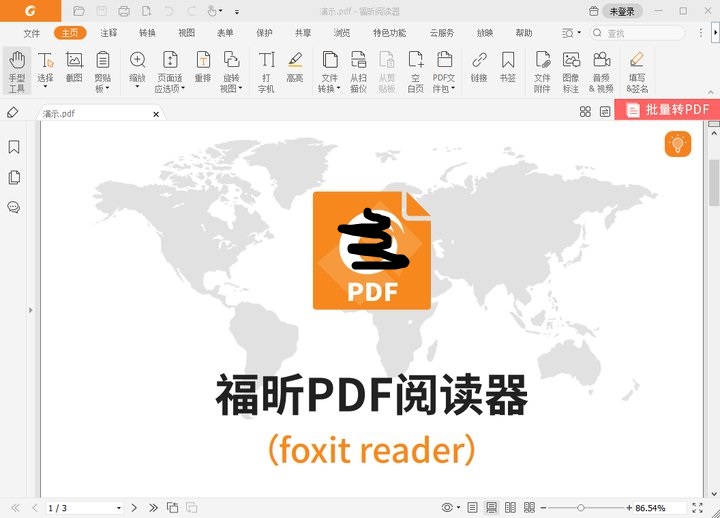
Task: Click the zoom slider handle
Action: (580, 507)
